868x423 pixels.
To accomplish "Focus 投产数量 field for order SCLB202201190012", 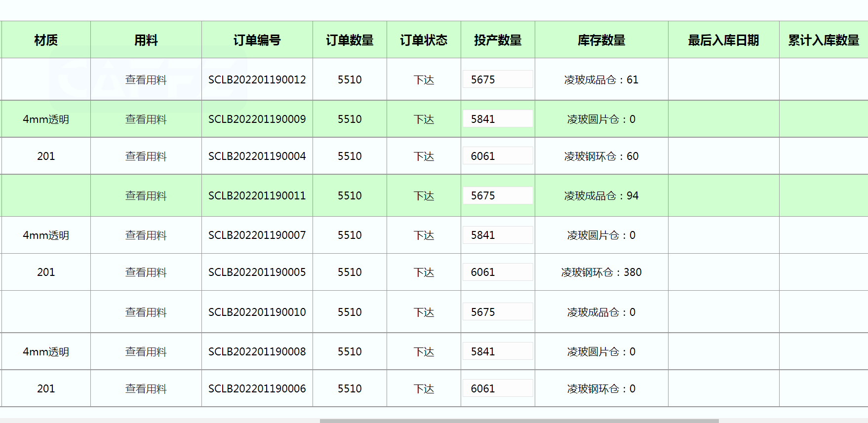I will coord(498,79).
